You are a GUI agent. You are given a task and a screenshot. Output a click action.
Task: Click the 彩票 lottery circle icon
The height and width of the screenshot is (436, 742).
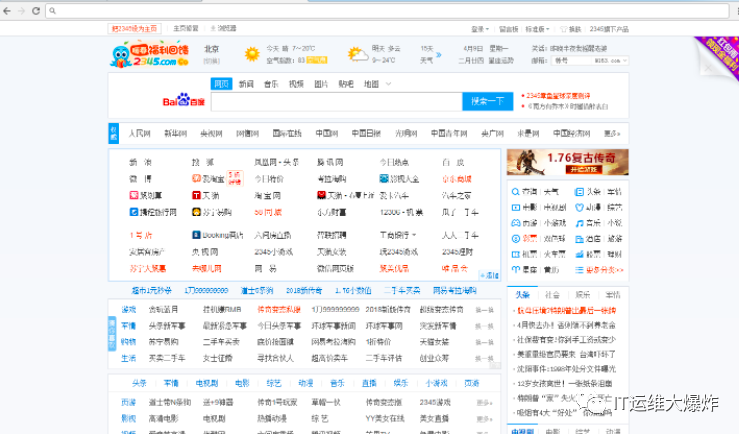515,239
